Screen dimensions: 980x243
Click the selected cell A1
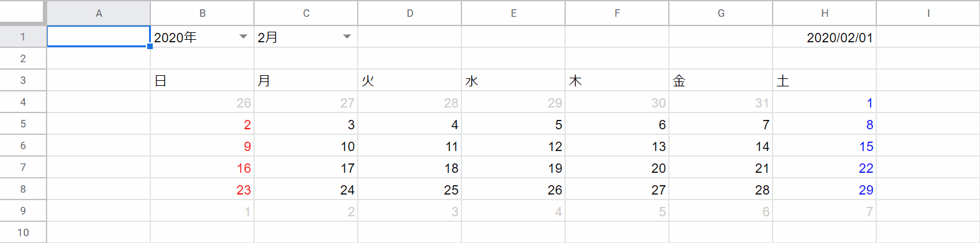pos(99,37)
